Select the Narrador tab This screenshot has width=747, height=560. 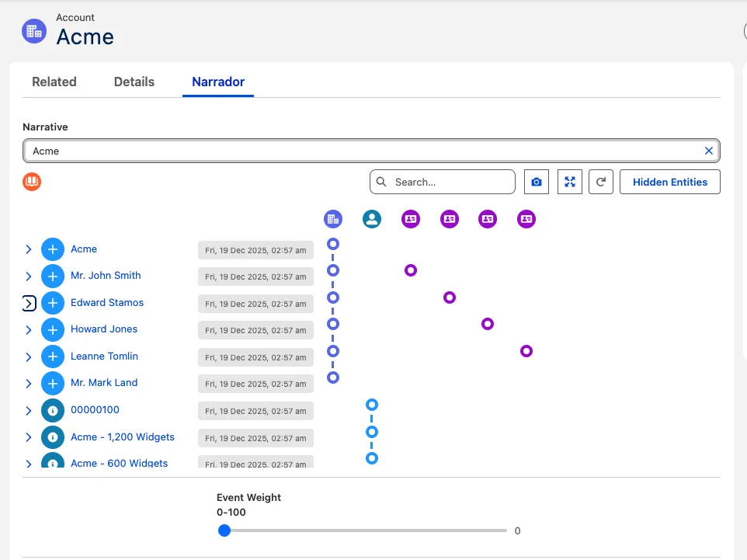[218, 82]
